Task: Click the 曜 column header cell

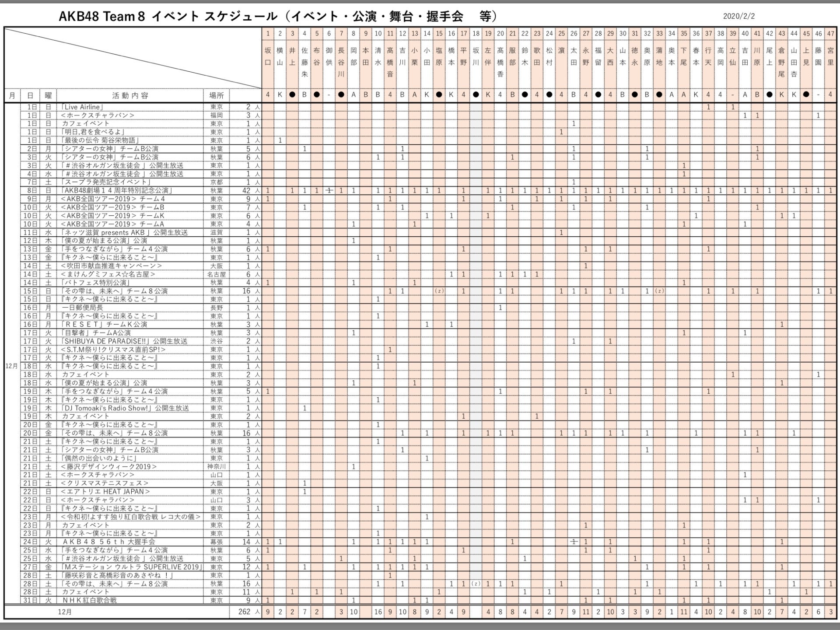Action: click(48, 95)
